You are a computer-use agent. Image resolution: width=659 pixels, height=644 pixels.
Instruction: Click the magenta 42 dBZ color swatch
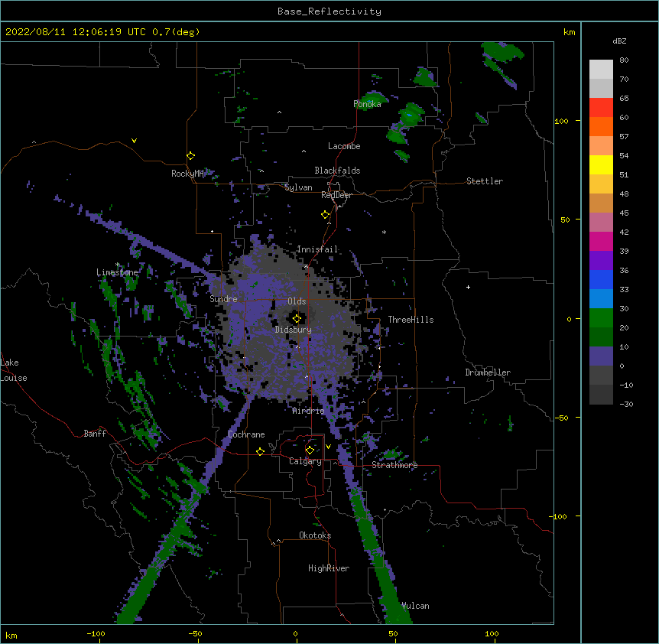(x=601, y=241)
